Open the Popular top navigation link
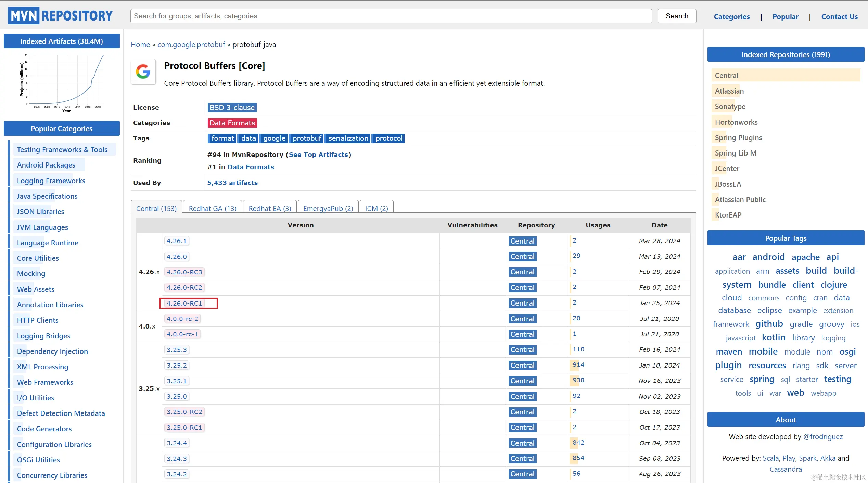Screen dimensions: 868x483 point(785,16)
